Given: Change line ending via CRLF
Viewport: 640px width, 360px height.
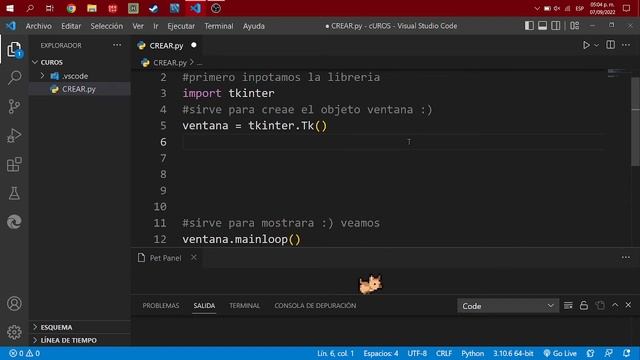Looking at the screenshot, I should point(444,353).
